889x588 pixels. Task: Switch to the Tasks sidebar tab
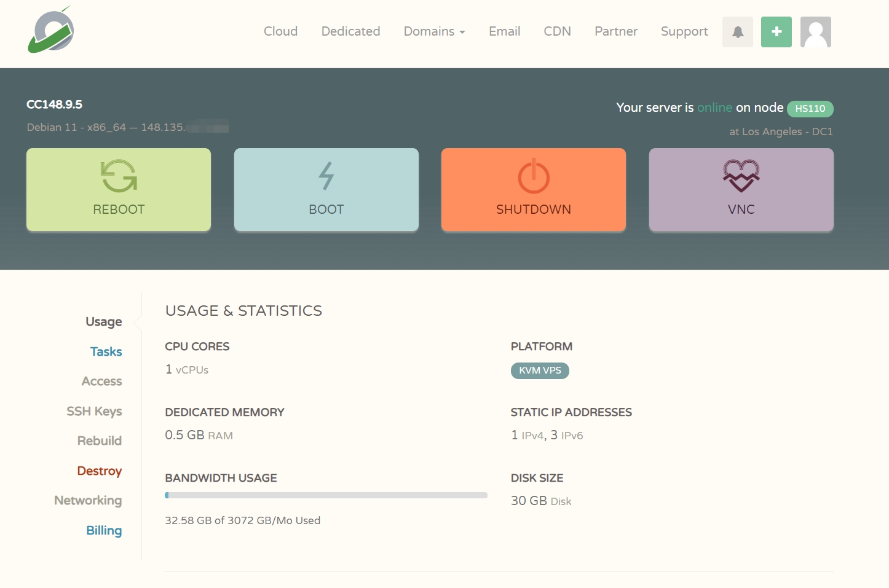click(x=106, y=351)
